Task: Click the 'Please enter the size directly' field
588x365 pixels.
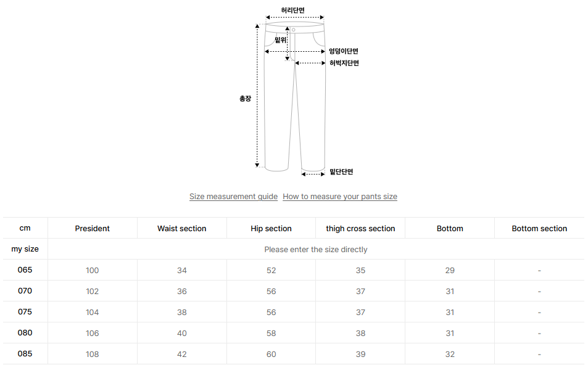Action: coord(315,250)
